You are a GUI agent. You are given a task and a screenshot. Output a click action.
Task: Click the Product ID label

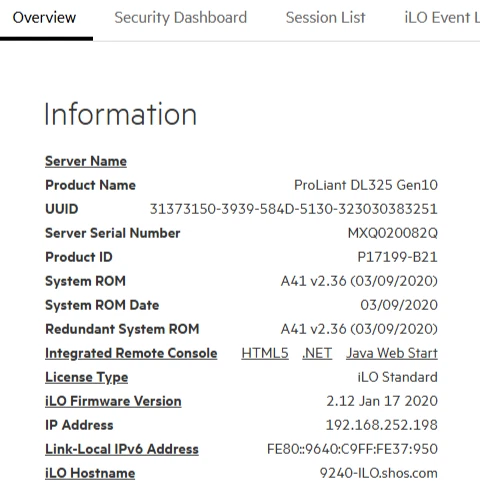(79, 257)
